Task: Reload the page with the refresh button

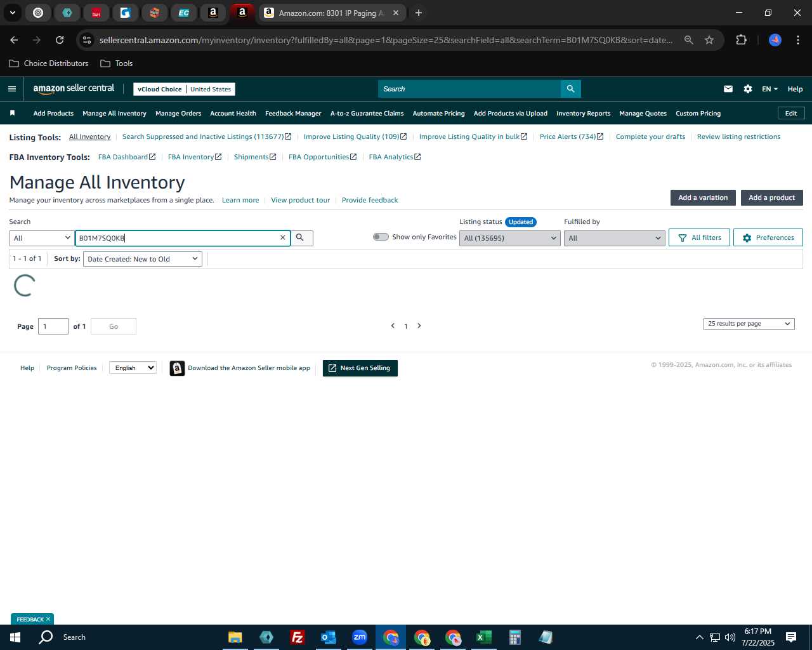Action: point(60,40)
